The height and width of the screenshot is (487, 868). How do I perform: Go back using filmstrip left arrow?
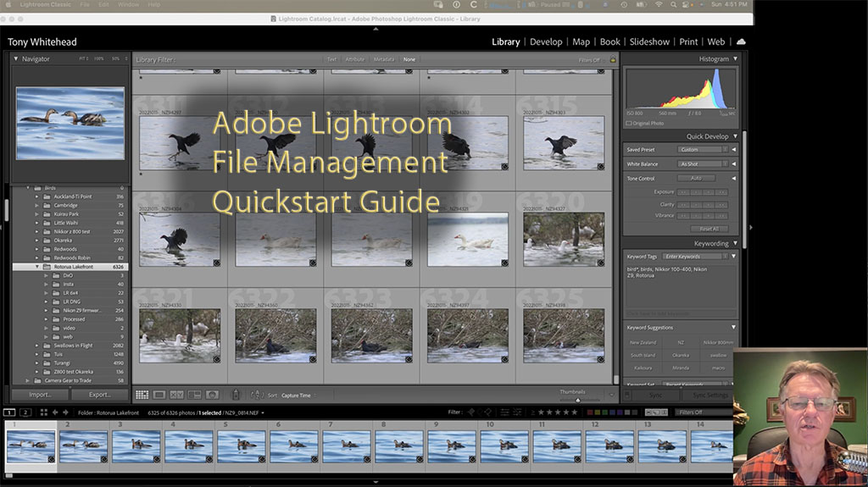pos(55,412)
